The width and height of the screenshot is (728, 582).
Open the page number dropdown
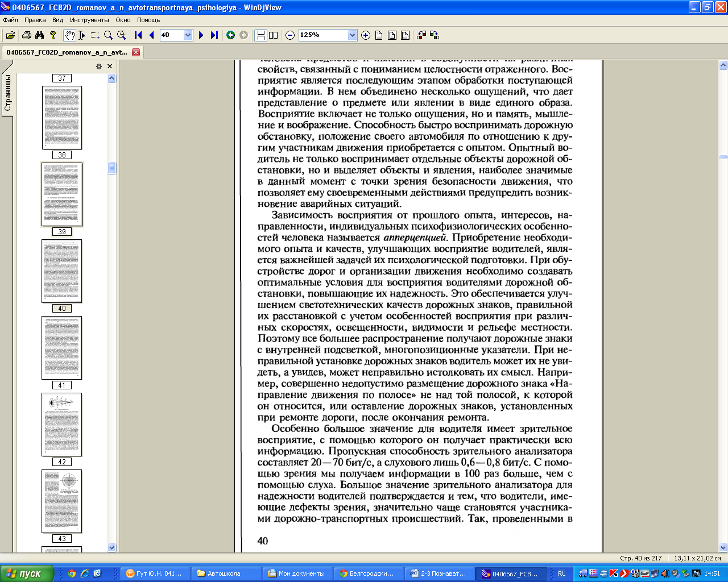[x=188, y=35]
